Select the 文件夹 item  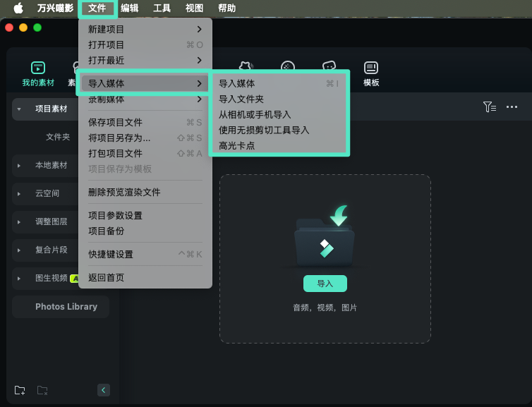58,137
